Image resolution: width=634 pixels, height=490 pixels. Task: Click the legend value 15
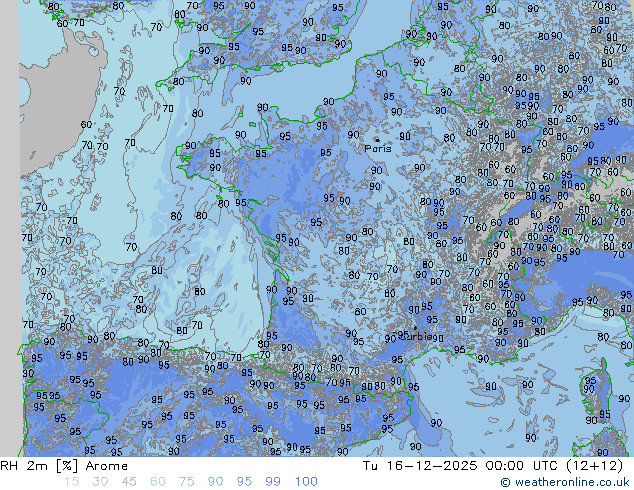tap(71, 482)
